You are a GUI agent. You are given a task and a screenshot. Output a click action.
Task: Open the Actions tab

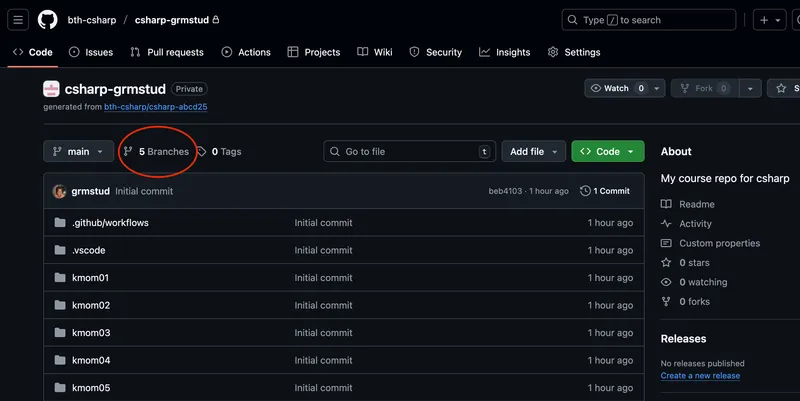click(x=246, y=52)
